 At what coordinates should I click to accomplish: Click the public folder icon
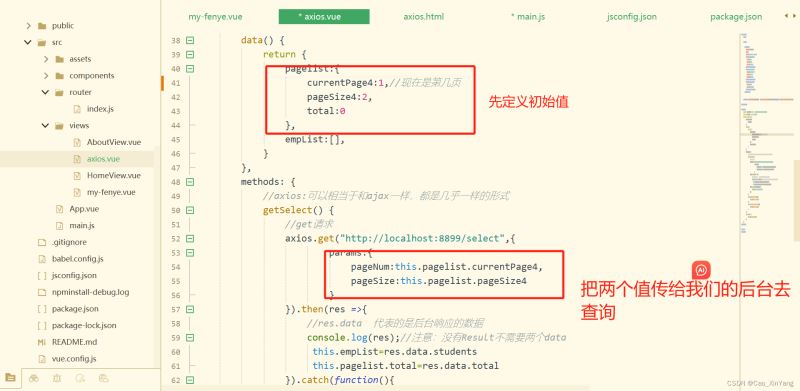click(42, 26)
